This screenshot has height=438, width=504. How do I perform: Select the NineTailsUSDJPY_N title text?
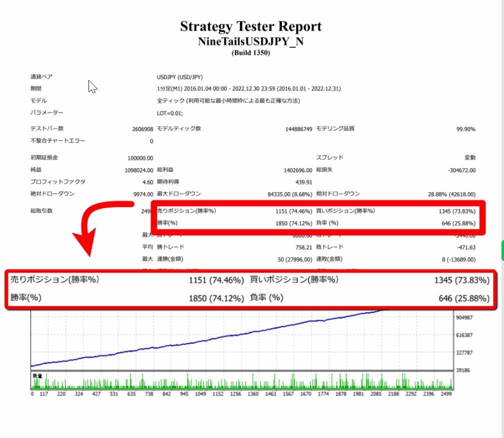[250, 41]
